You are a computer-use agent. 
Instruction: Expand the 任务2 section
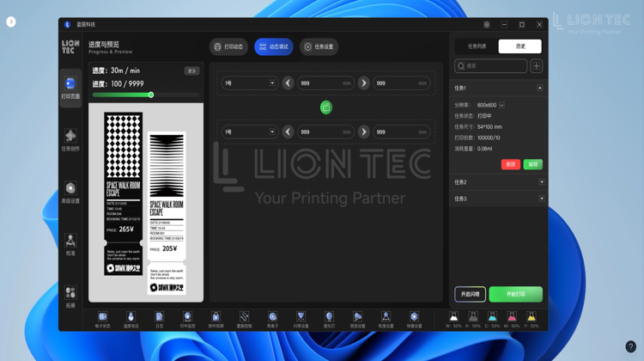541,182
